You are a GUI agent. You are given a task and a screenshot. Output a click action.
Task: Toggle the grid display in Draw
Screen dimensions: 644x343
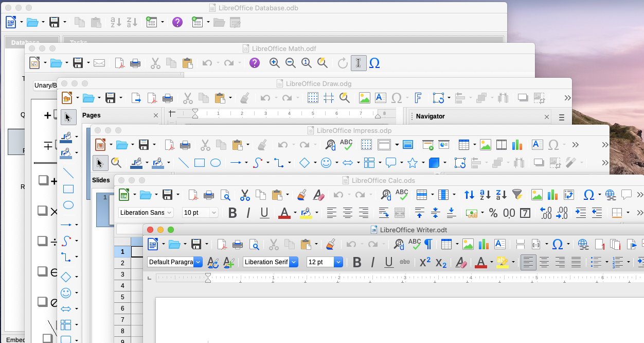coord(313,98)
